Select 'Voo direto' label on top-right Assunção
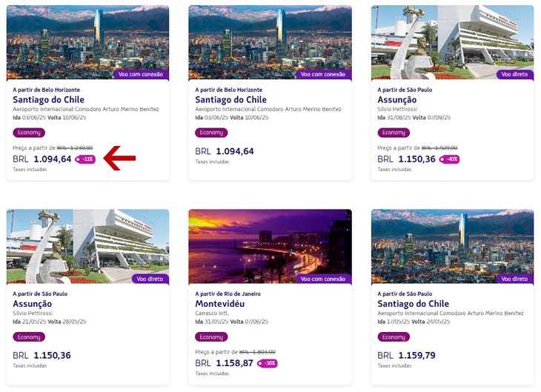This screenshot has width=541, height=392. (x=515, y=74)
